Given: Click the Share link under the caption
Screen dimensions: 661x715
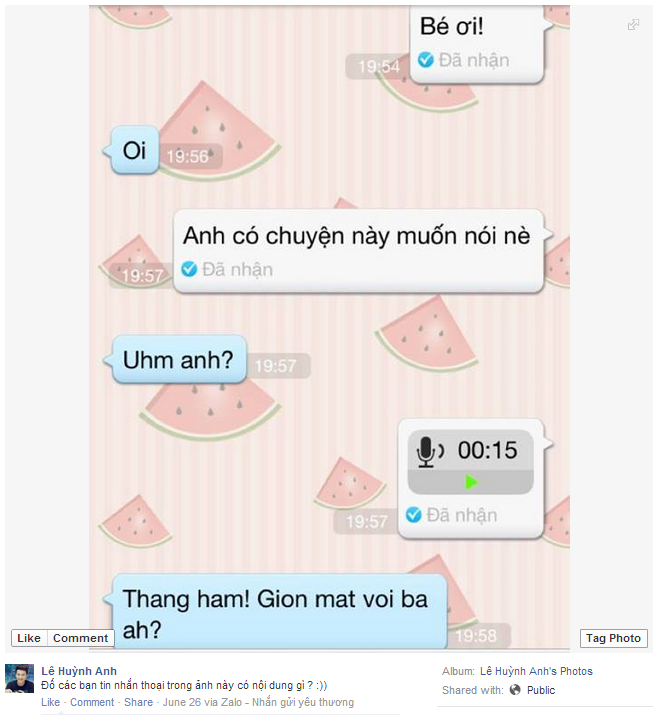Looking at the screenshot, I should click(138, 702).
